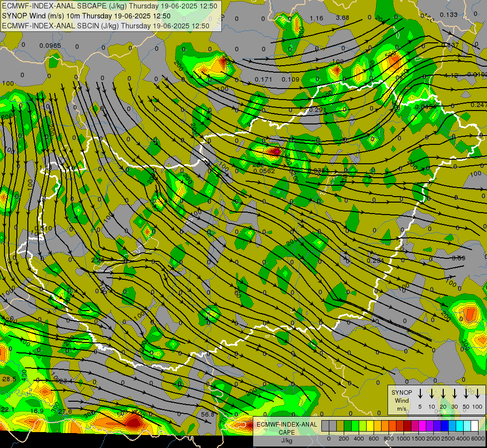
Task: Pick the pure blue CAPE legend swatch
Action: coord(445,426)
